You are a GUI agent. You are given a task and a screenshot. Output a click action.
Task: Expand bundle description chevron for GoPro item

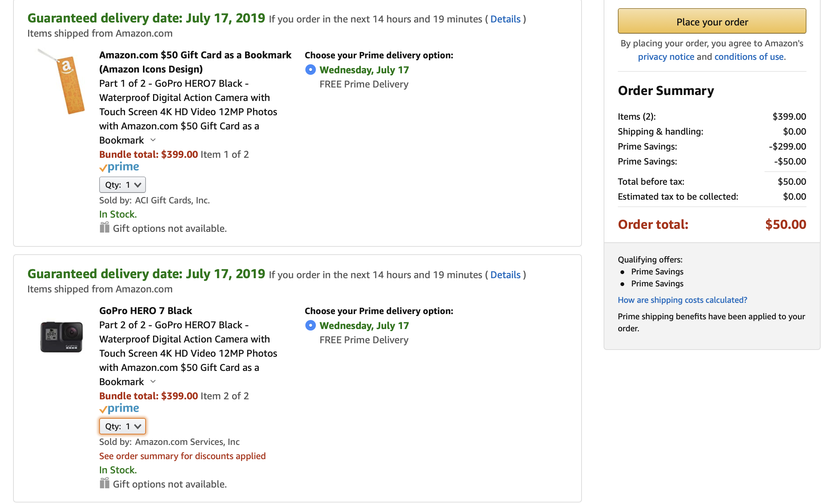click(x=153, y=382)
